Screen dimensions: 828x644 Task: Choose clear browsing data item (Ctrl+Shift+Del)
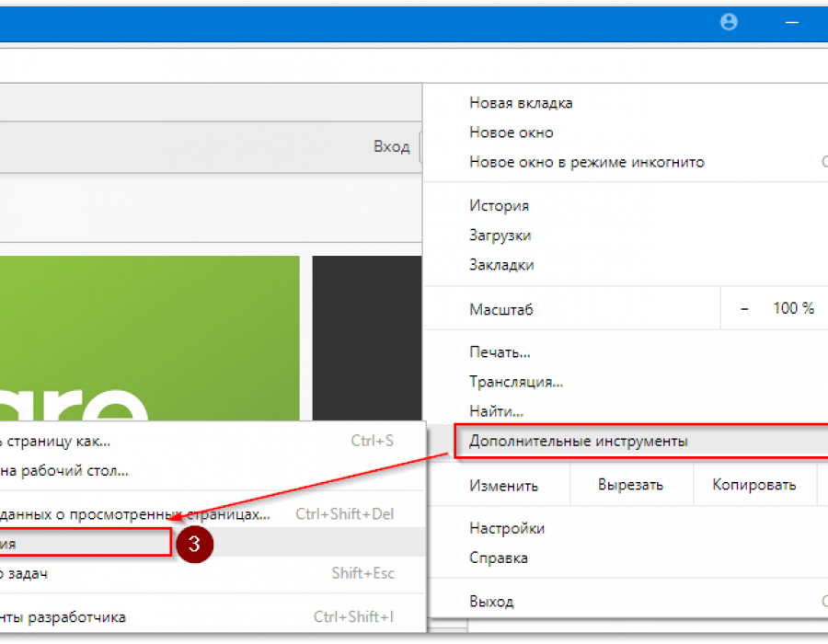[213, 514]
